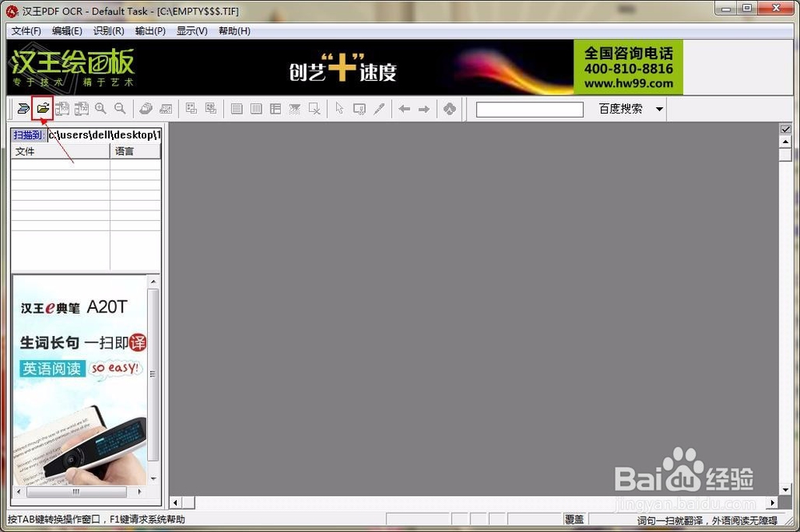Click the stacked pages toolbar icon
The image size is (800, 532).
[146, 109]
